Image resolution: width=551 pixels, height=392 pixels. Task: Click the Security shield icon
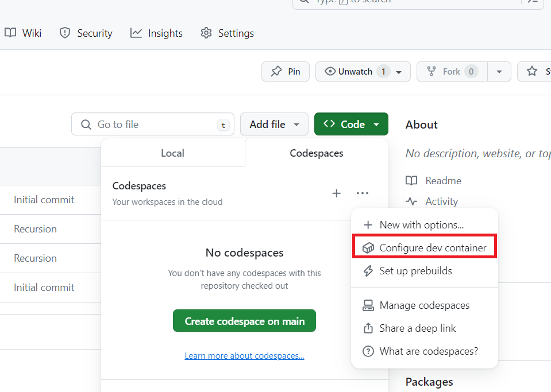click(65, 33)
